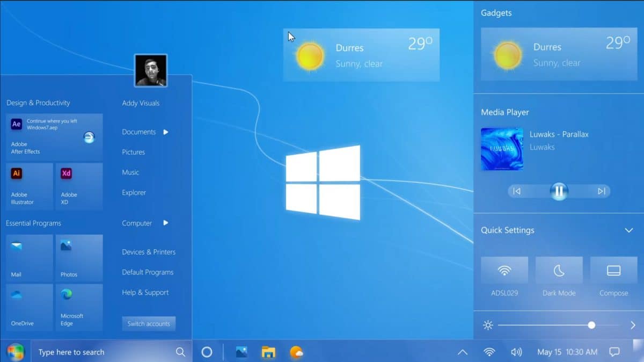
Task: Start Microsoft Edge
Action: [x=79, y=307]
